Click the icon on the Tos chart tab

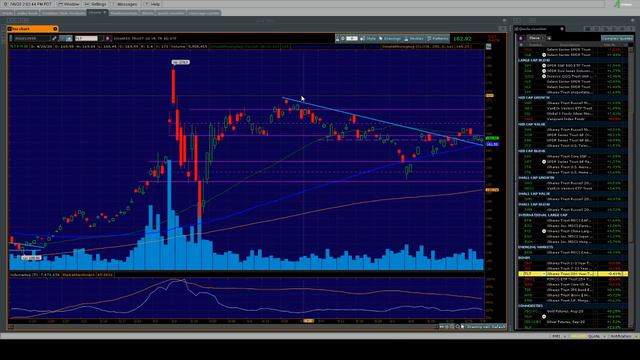pyautogui.click(x=55, y=29)
